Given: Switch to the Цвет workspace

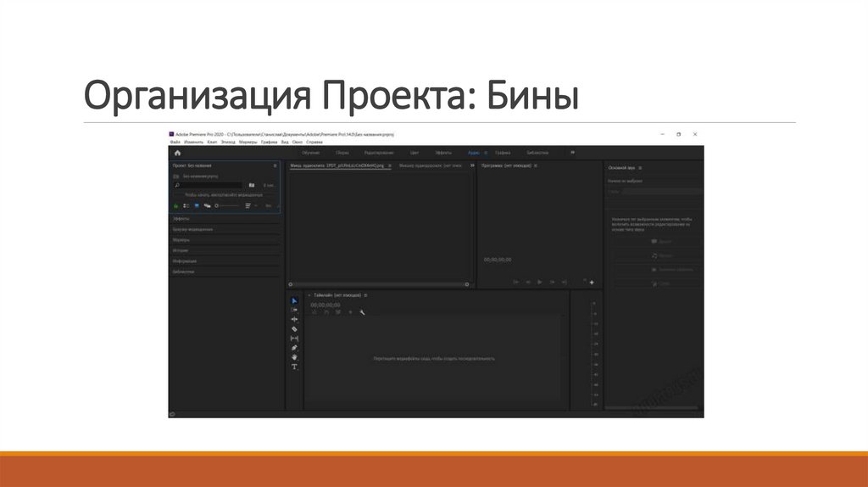Looking at the screenshot, I should click(414, 153).
